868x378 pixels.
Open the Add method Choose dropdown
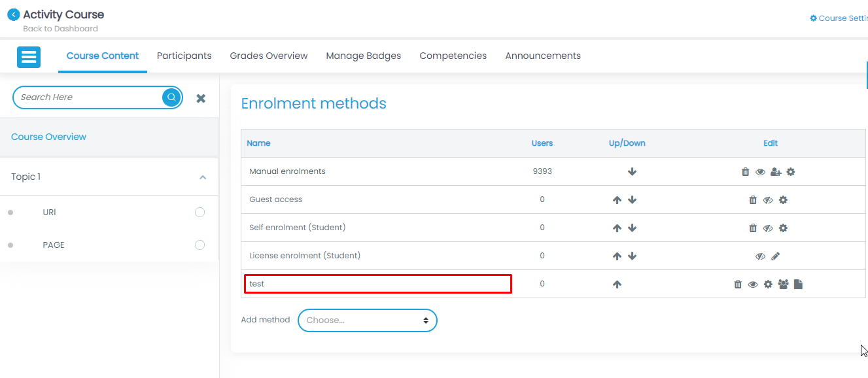pos(367,320)
